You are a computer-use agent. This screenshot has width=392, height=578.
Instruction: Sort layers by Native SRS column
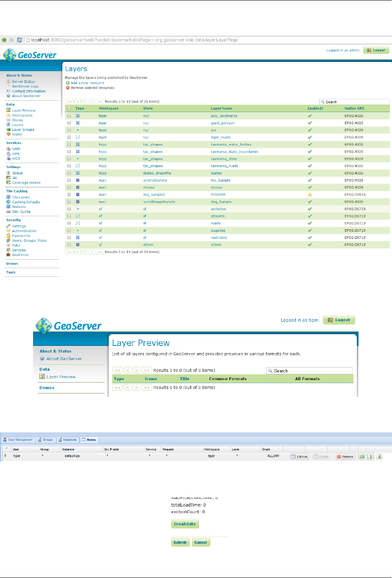[x=354, y=108]
